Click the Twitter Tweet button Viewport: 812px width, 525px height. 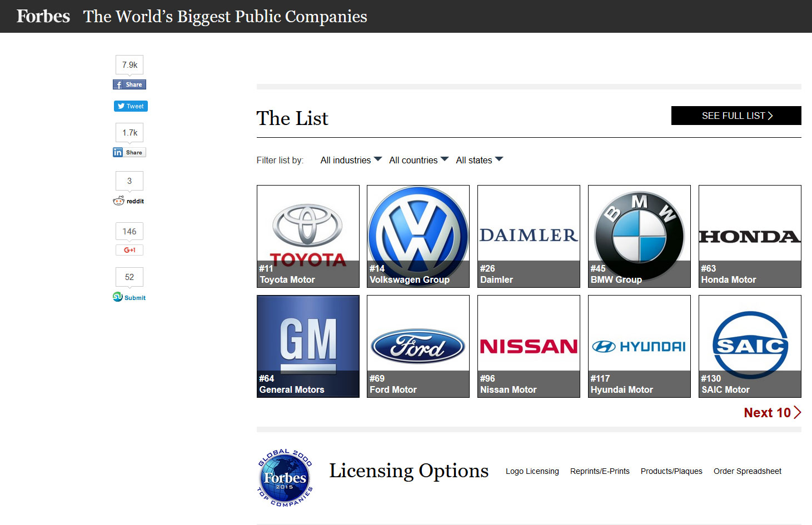(x=131, y=106)
